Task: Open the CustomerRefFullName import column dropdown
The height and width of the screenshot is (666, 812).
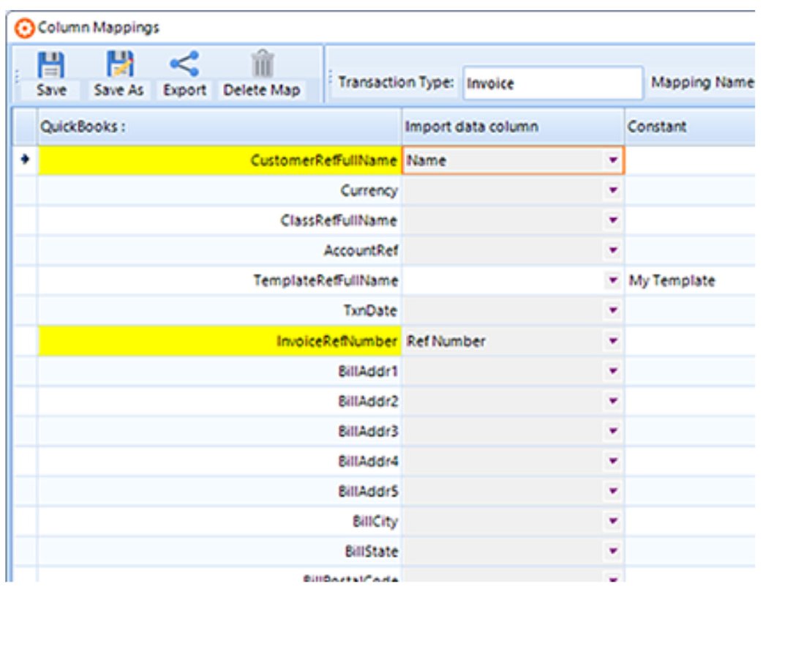Action: tap(613, 160)
